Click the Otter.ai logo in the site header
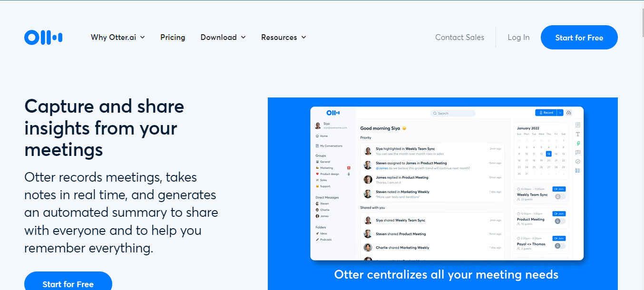 [43, 38]
